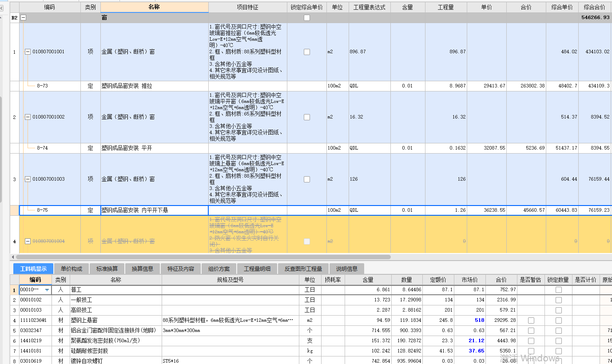Check 是否暂估 for 硅酮耐候密封胶 row
The width and height of the screenshot is (612, 364).
click(x=531, y=351)
